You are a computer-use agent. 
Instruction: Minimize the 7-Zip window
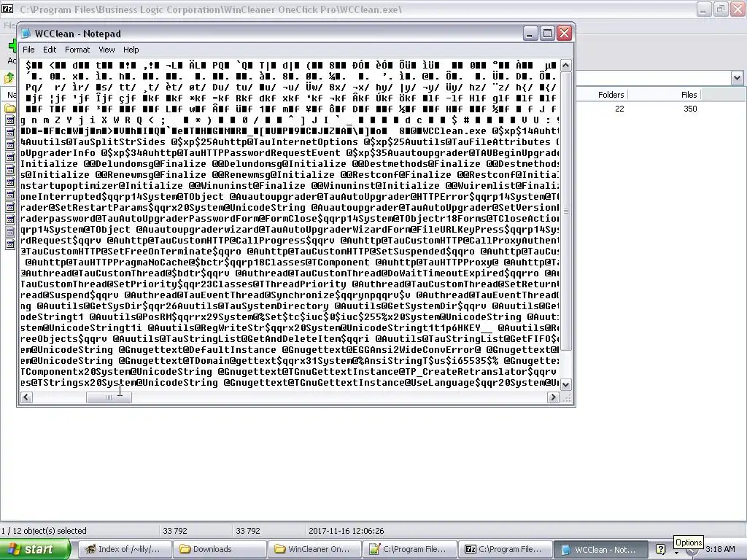click(x=704, y=9)
